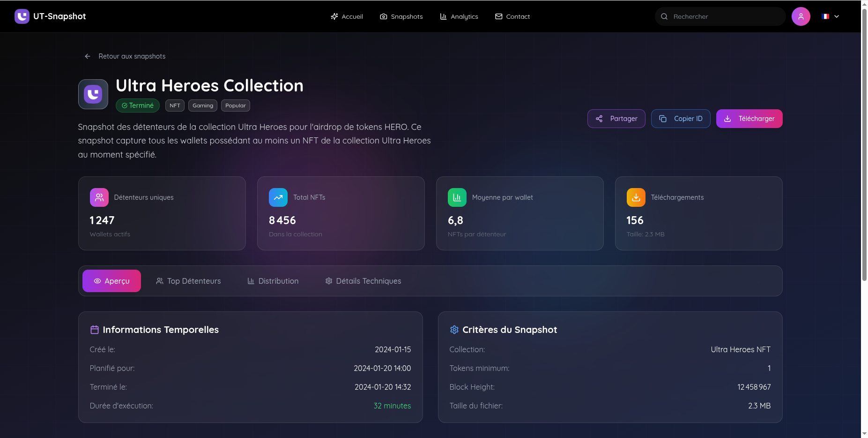This screenshot has width=868, height=438.
Task: Click the Total NFTs trending icon
Action: (278, 197)
